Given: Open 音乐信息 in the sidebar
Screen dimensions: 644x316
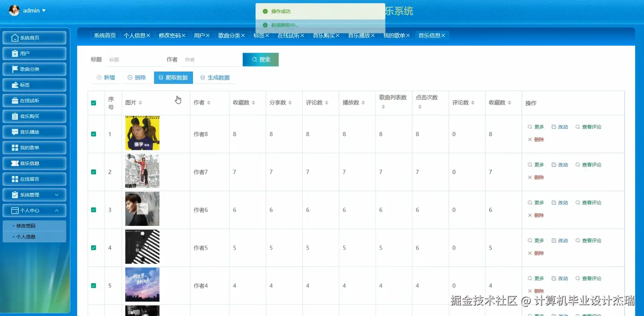Looking at the screenshot, I should point(35,163).
